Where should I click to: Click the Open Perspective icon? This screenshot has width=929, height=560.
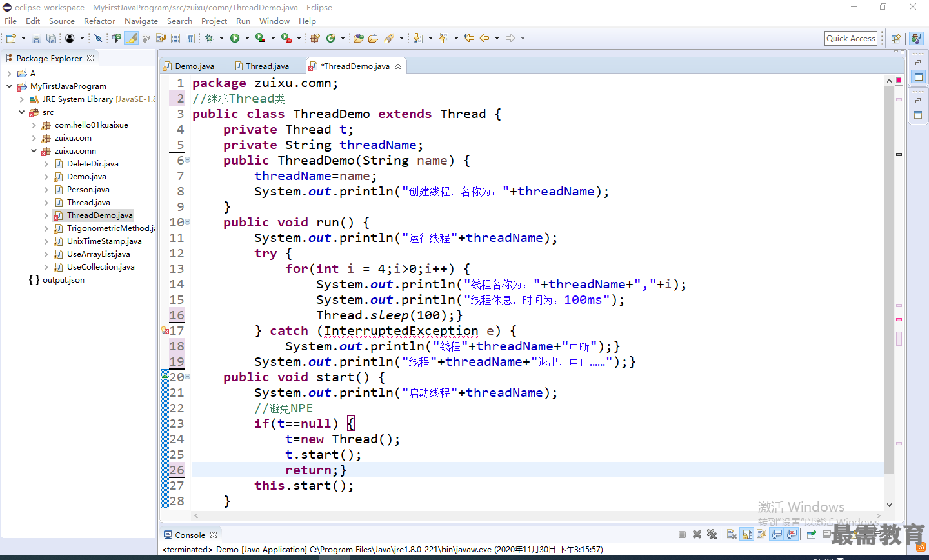[x=896, y=39]
